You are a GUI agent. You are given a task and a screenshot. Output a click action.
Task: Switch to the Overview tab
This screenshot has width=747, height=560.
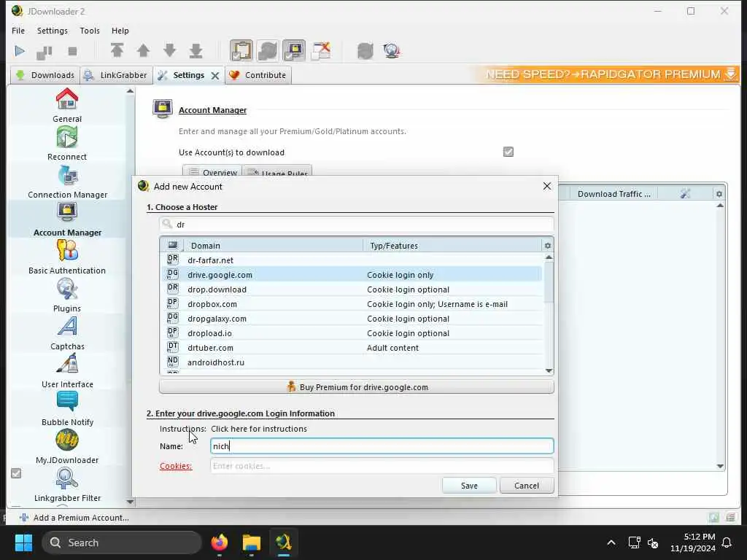pos(212,171)
